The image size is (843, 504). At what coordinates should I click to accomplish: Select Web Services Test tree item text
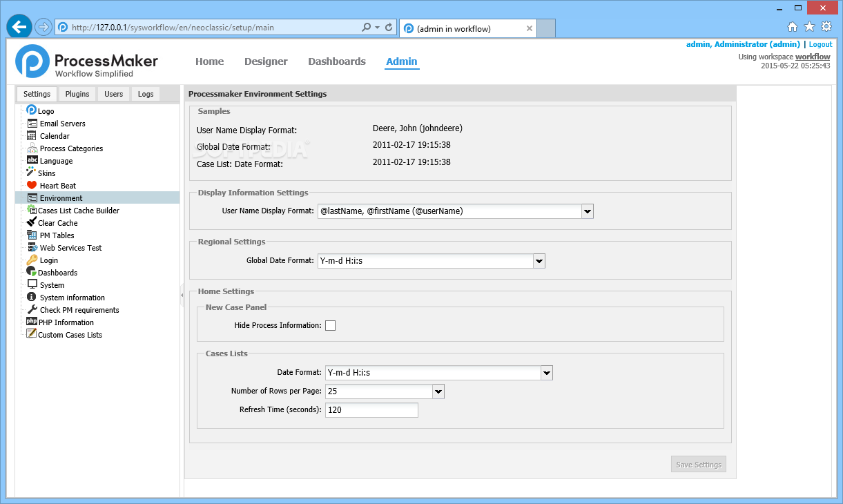(71, 248)
